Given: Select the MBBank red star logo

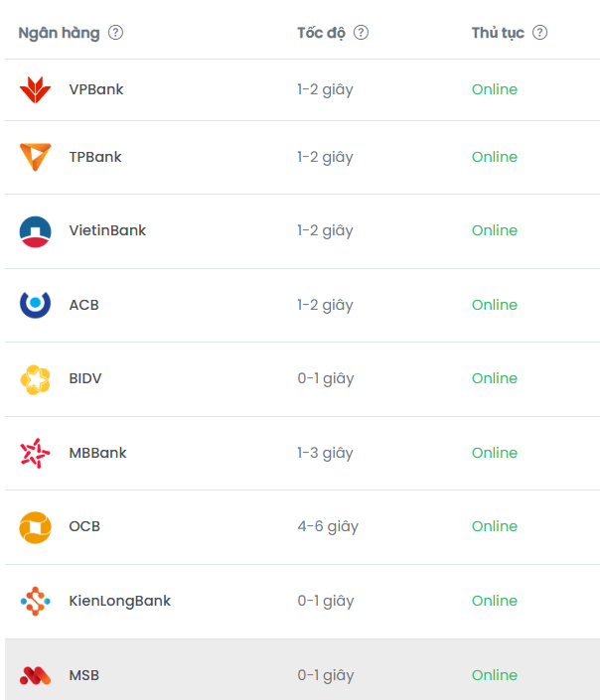Looking at the screenshot, I should [35, 453].
